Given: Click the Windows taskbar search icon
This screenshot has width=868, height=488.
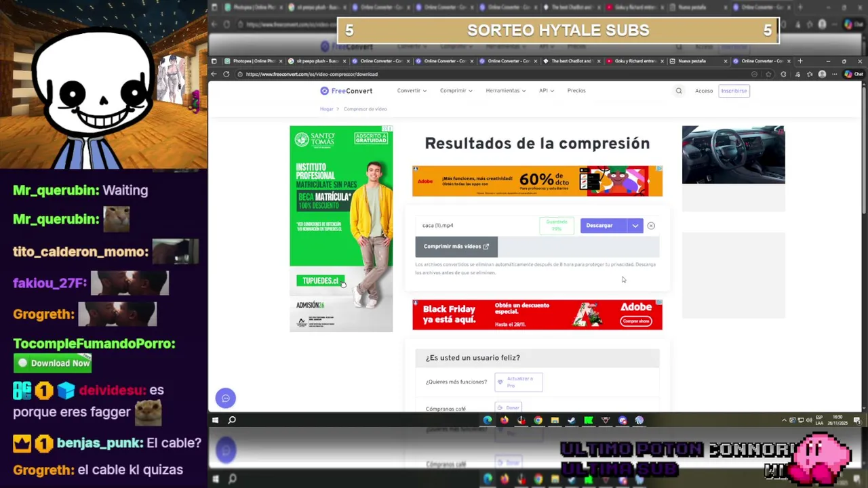Looking at the screenshot, I should 232,420.
